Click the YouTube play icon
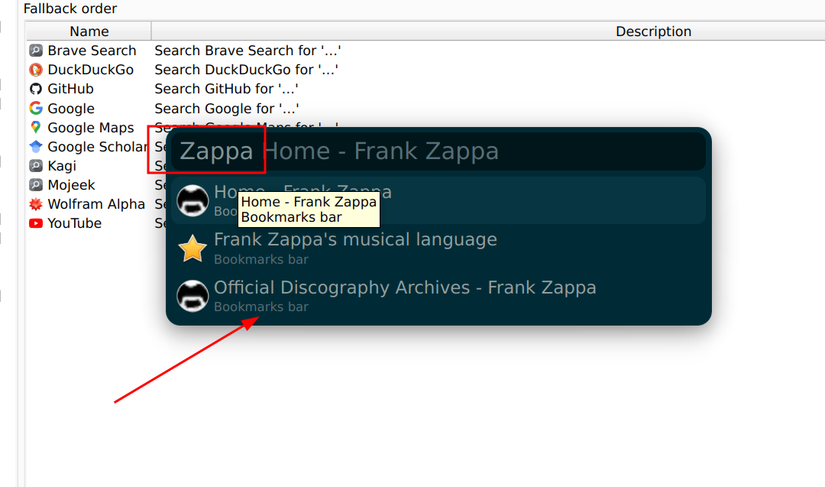Viewport: 825px width, 487px height. [x=36, y=224]
